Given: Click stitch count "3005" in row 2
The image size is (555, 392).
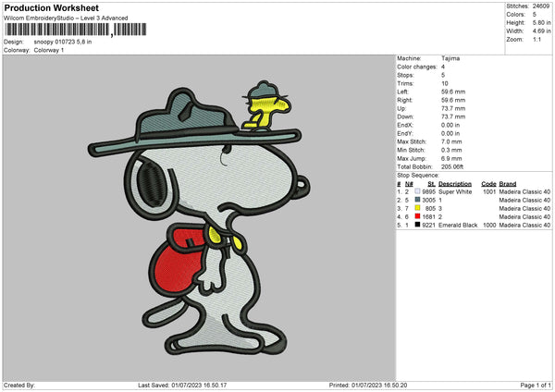Looking at the screenshot, I should pos(428,201).
